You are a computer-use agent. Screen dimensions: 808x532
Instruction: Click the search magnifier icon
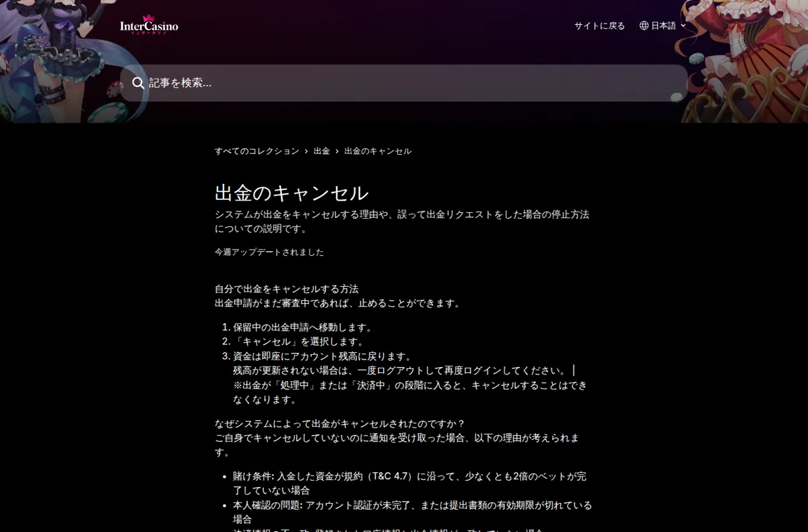[138, 83]
